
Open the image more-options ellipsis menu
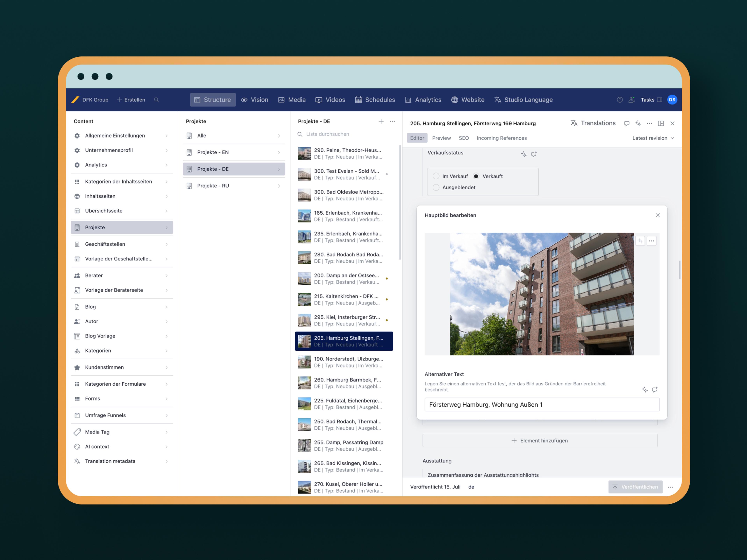click(651, 241)
